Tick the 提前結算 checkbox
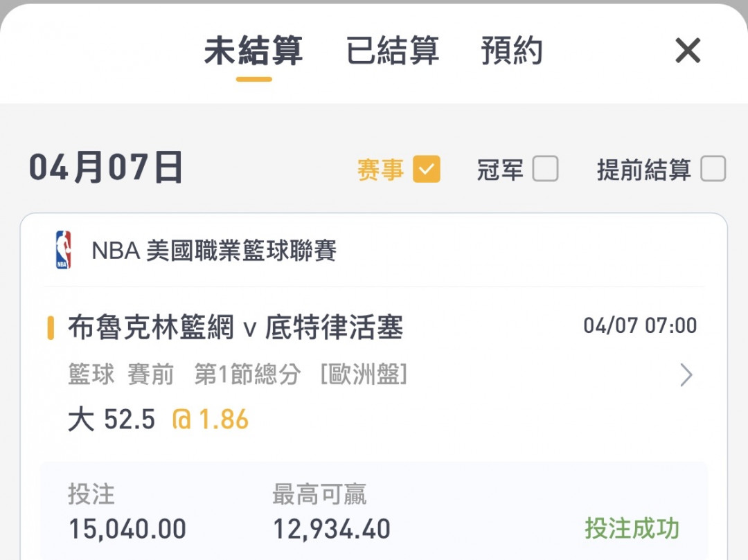This screenshot has height=560, width=748. (x=713, y=169)
